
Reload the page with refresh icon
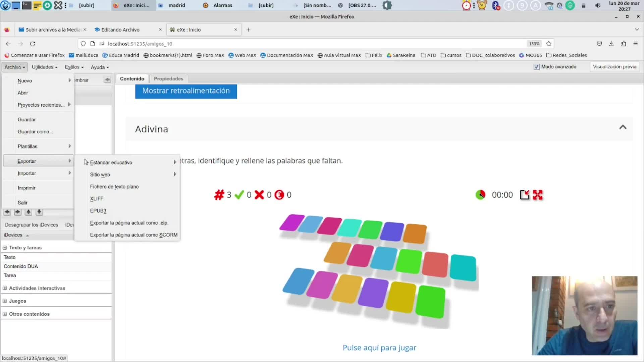pyautogui.click(x=33, y=44)
